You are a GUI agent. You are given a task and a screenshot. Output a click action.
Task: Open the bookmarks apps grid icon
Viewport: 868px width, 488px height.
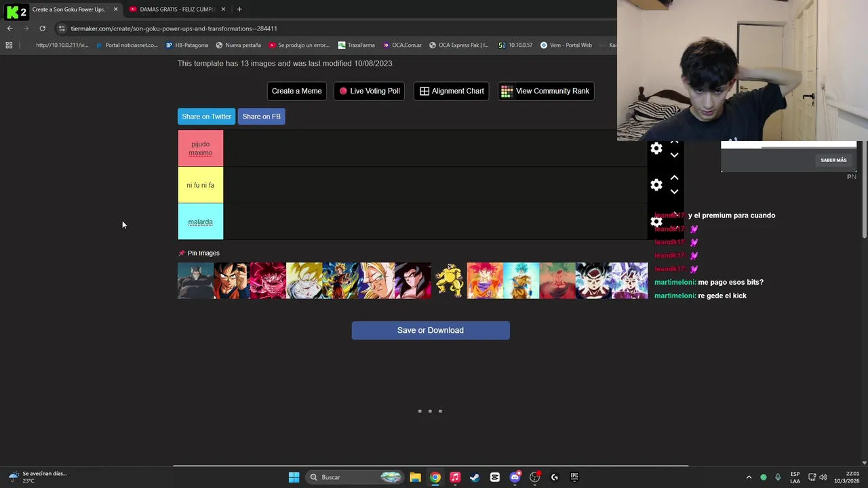click(x=9, y=45)
